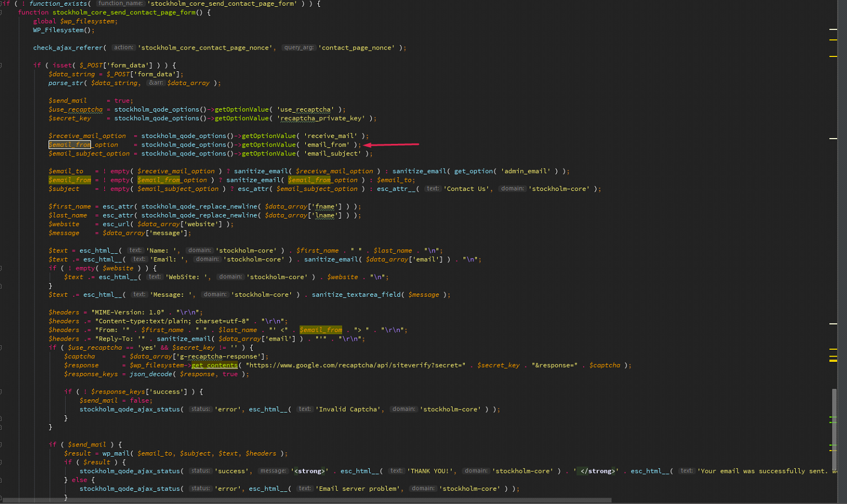Collapse the if ( $result ) block
This screenshot has width=847, height=504.
pyautogui.click(x=1, y=462)
